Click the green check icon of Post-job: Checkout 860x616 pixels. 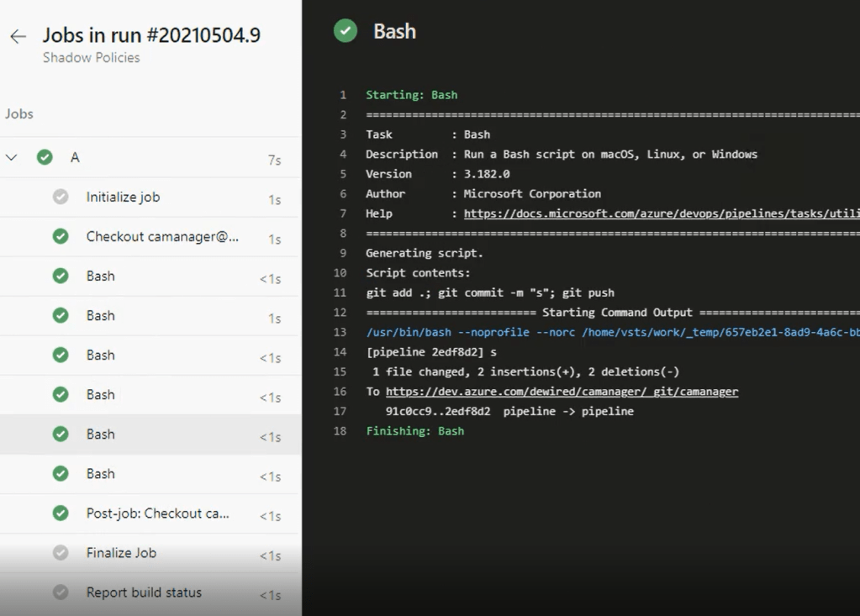(x=61, y=513)
